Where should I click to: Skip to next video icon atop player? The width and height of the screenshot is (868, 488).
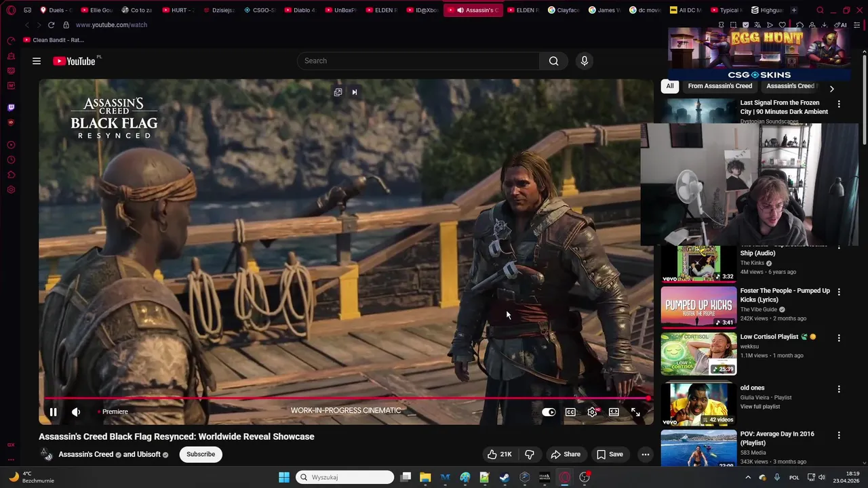point(354,92)
